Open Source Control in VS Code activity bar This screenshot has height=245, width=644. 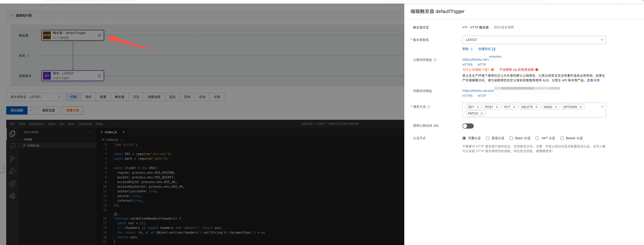point(12,158)
